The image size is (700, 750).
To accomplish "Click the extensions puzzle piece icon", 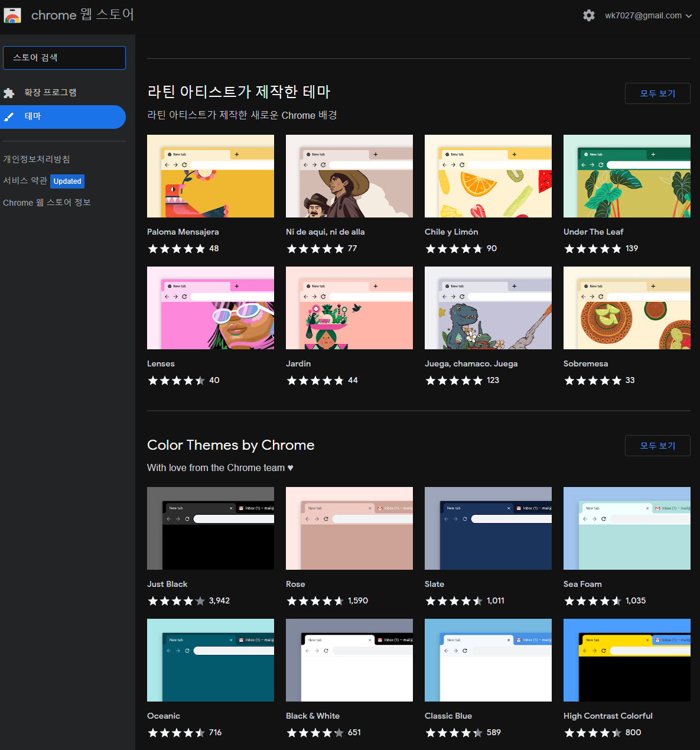I will pos(9,93).
